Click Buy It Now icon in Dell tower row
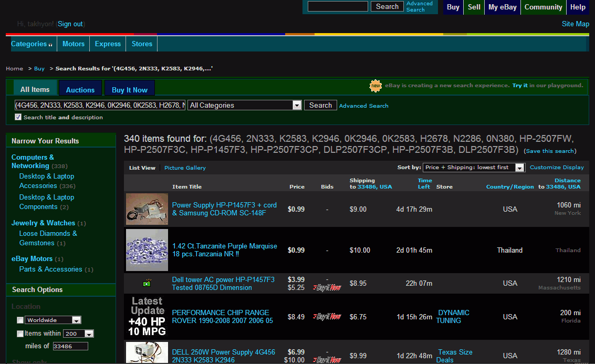Image resolution: width=595 pixels, height=364 pixels. point(327,288)
